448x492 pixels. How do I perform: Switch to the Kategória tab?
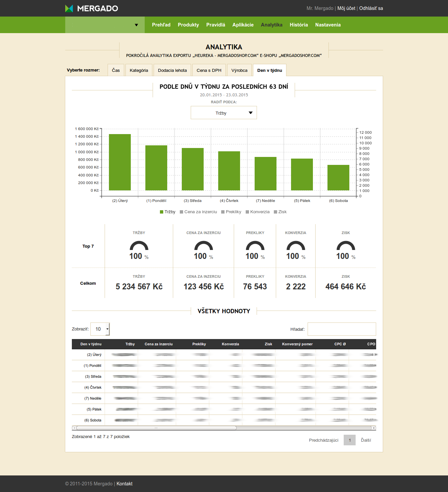[139, 70]
